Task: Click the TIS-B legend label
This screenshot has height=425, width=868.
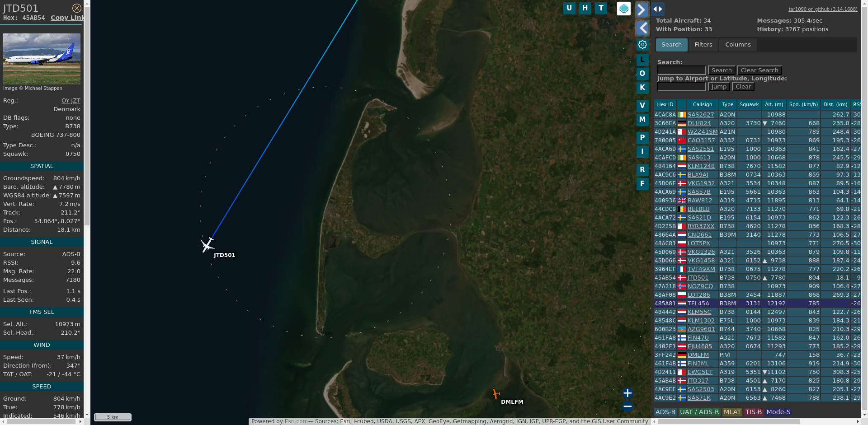Action: (753, 412)
